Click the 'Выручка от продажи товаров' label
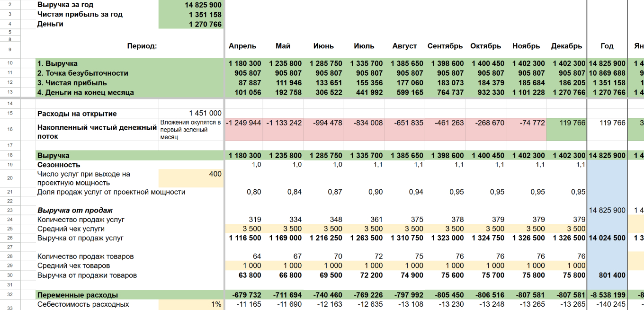Image resolution: width=644 pixels, height=310 pixels. click(x=87, y=275)
